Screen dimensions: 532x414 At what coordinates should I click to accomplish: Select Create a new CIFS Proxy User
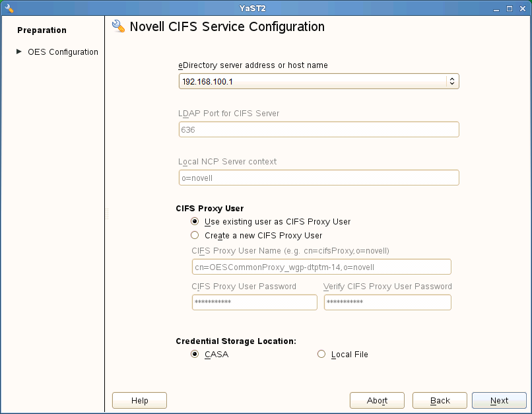point(195,235)
